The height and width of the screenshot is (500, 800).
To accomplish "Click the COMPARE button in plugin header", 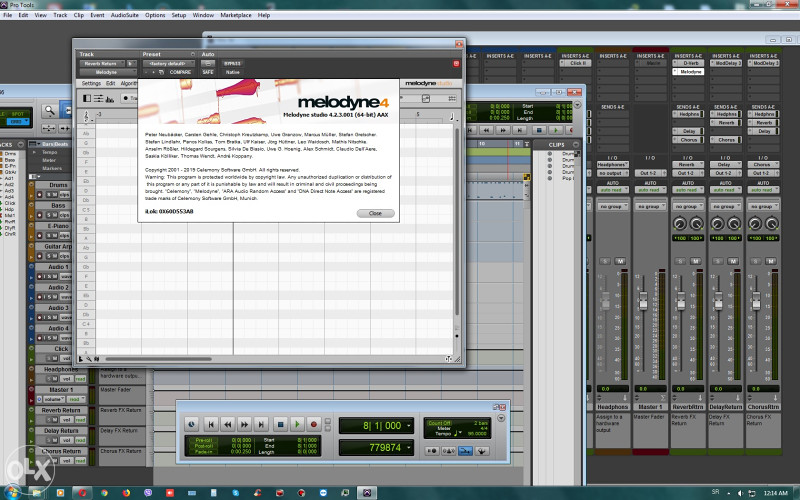I will click(180, 72).
